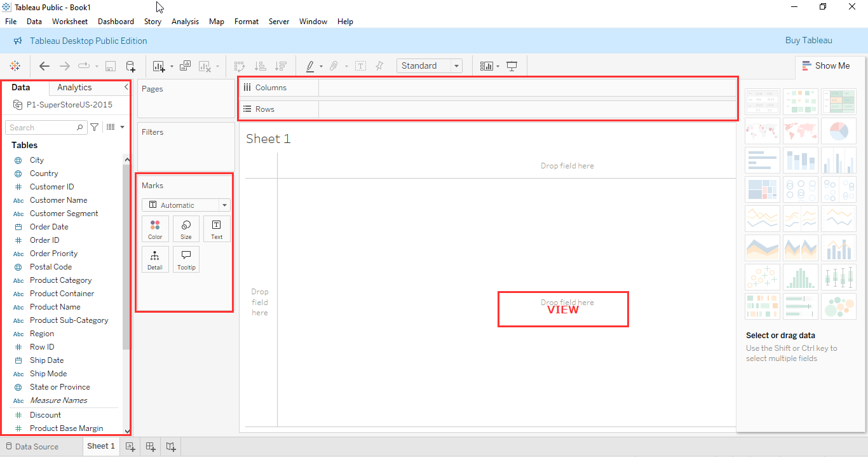
Task: Open the Format menu
Action: pos(247,21)
